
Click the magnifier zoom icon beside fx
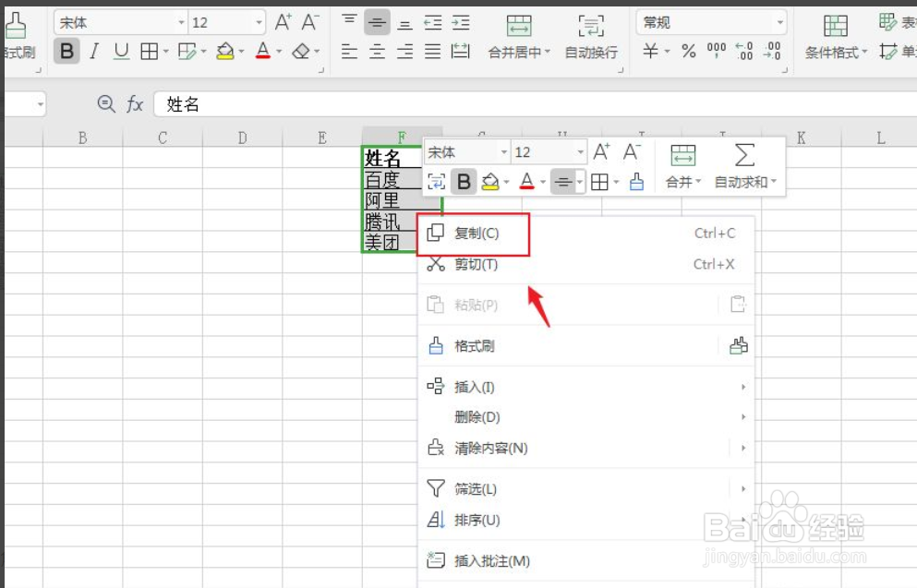(106, 104)
